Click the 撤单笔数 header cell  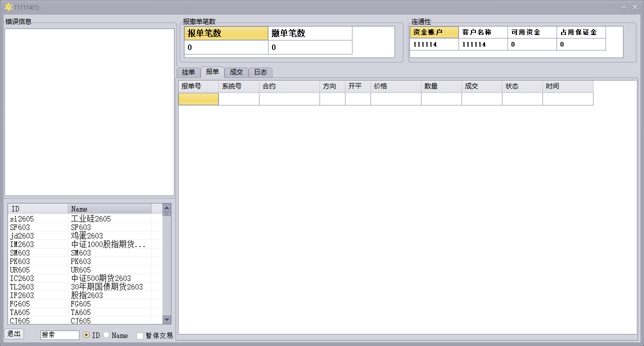310,33
